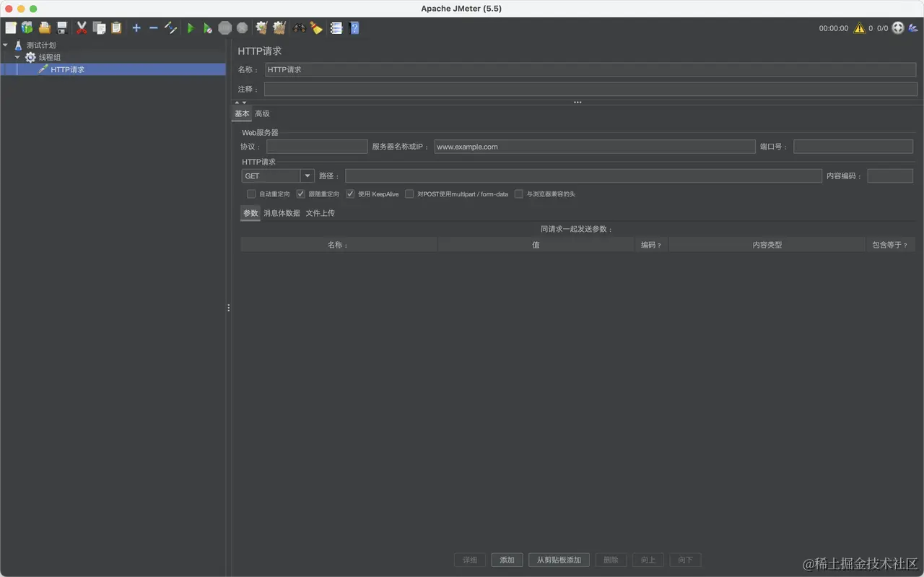Click the 编码? column header
Image resolution: width=924 pixels, height=577 pixels.
(x=651, y=245)
